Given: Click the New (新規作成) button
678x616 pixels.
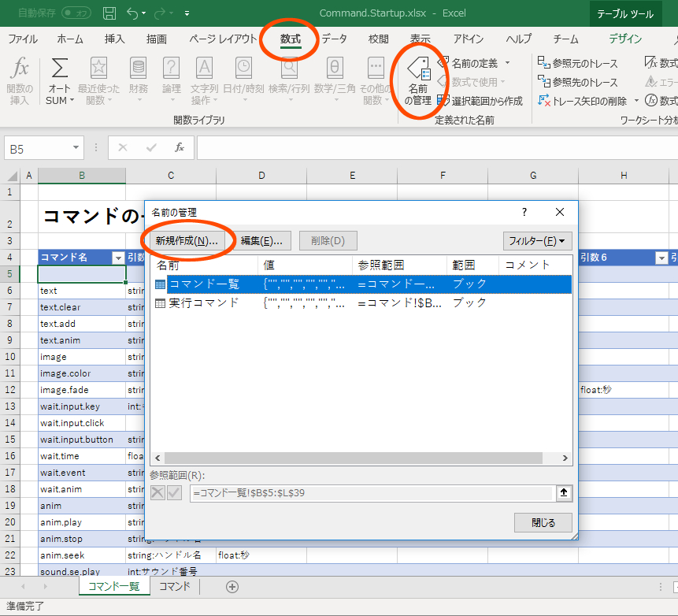Looking at the screenshot, I should (x=187, y=241).
